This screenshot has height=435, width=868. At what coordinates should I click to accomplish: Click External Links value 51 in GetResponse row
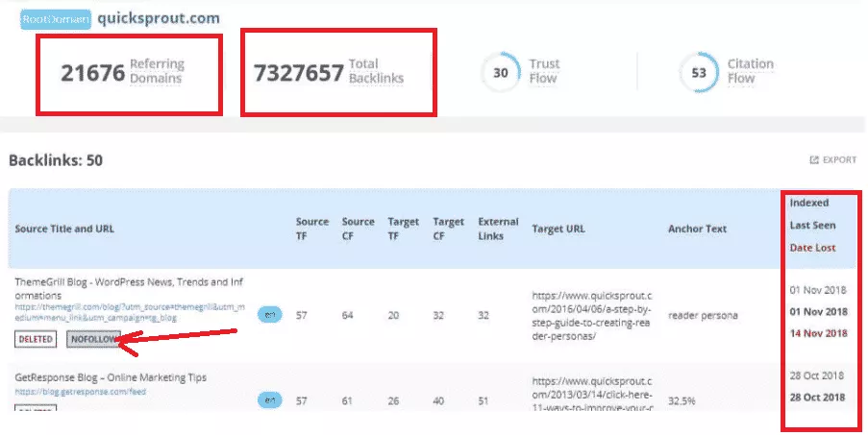[x=484, y=400]
